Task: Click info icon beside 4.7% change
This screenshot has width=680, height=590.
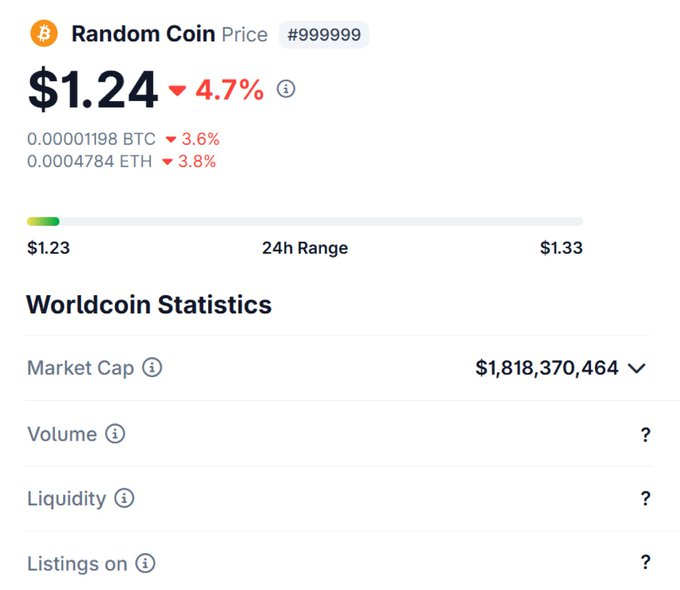Action: pyautogui.click(x=286, y=90)
